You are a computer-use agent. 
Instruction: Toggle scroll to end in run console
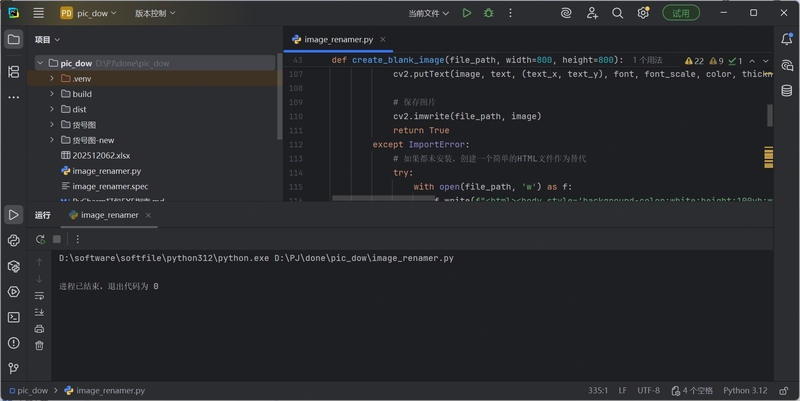[39, 312]
